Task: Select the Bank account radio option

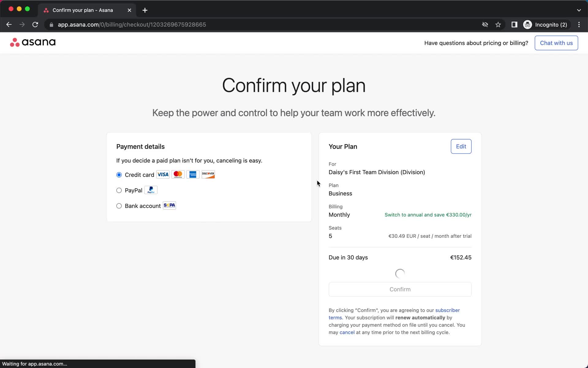Action: 119,206
